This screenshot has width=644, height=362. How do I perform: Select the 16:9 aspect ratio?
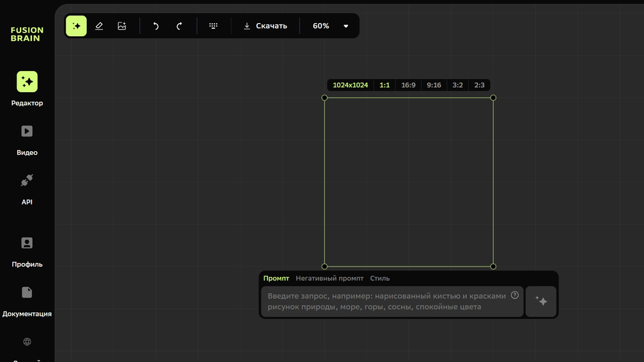[408, 85]
